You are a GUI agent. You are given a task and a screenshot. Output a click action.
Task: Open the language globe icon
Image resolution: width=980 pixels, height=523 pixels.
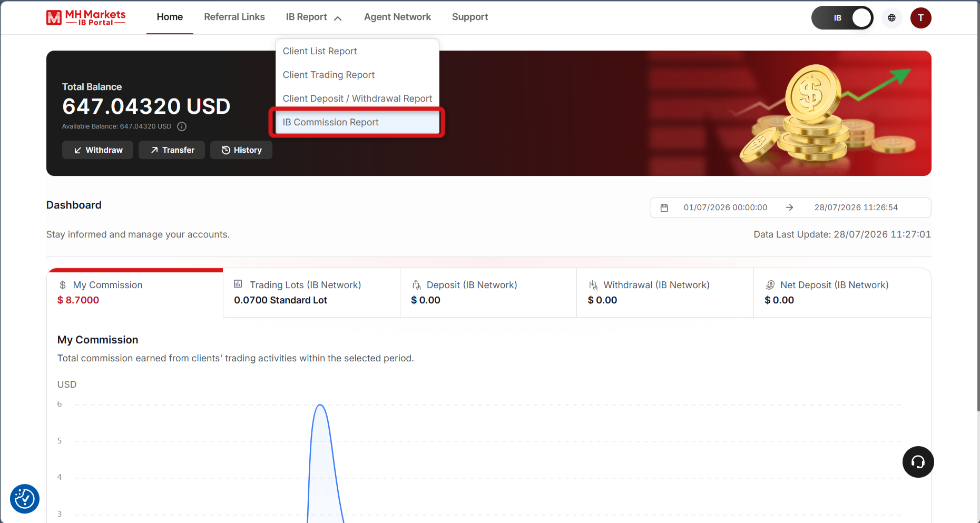pos(891,18)
